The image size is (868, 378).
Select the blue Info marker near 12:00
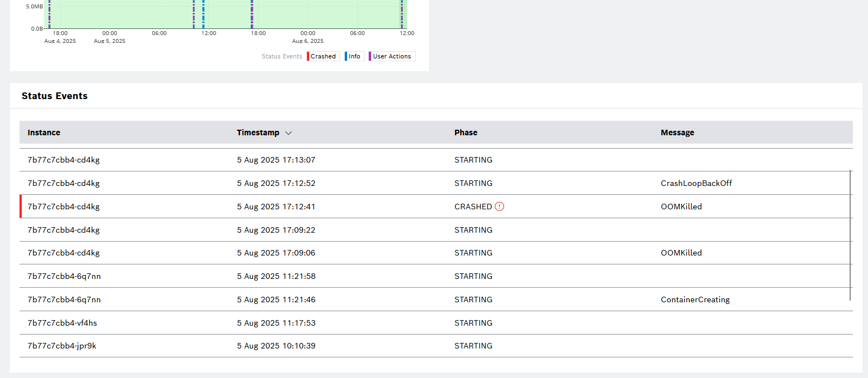[203, 14]
